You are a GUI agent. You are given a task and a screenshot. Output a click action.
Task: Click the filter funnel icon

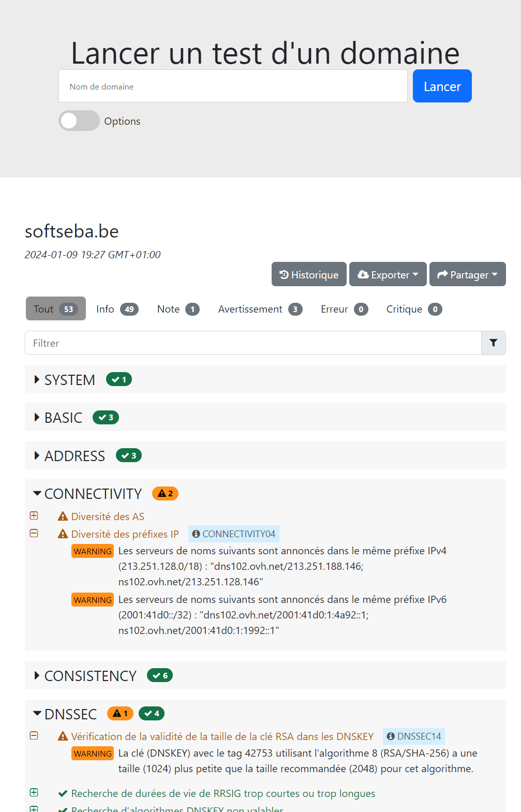pos(493,343)
